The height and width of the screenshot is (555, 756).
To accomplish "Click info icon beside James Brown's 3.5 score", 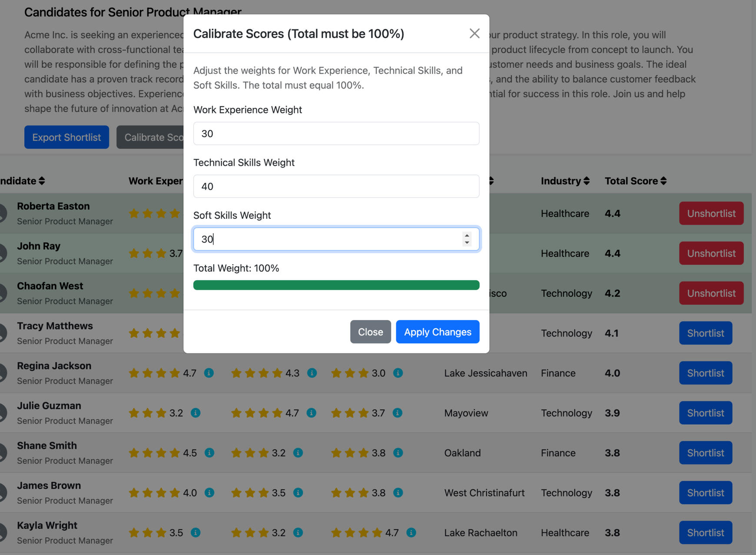I will click(298, 493).
